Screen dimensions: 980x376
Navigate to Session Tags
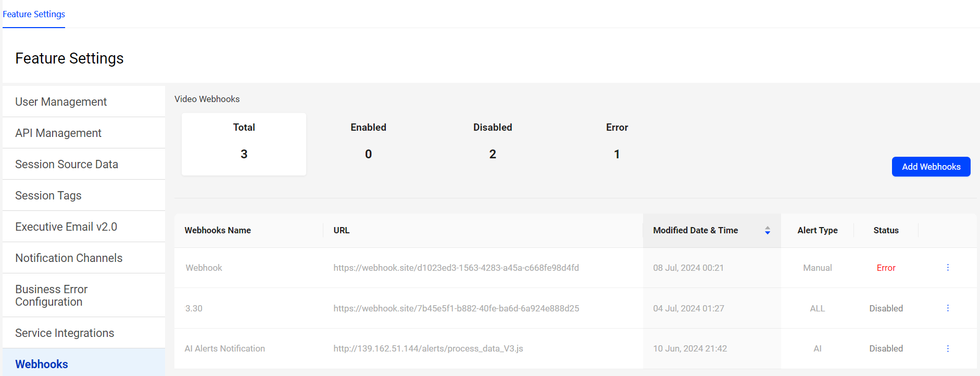point(48,196)
